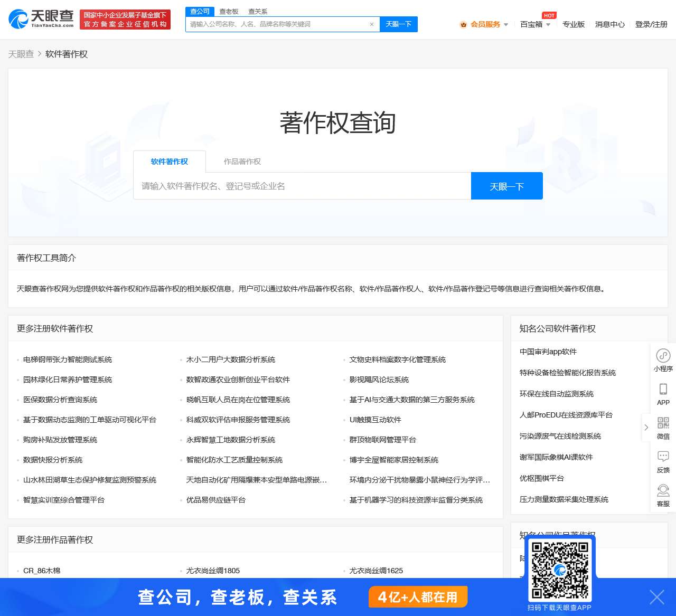
Task: Open 购房补贴发放管理系统 link
Action: point(60,440)
